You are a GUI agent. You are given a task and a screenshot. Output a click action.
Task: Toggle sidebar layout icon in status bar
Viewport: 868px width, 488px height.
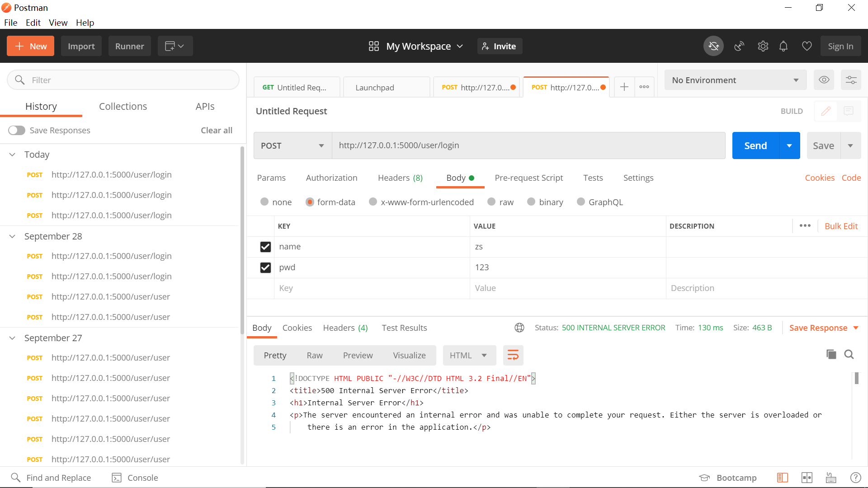783,478
